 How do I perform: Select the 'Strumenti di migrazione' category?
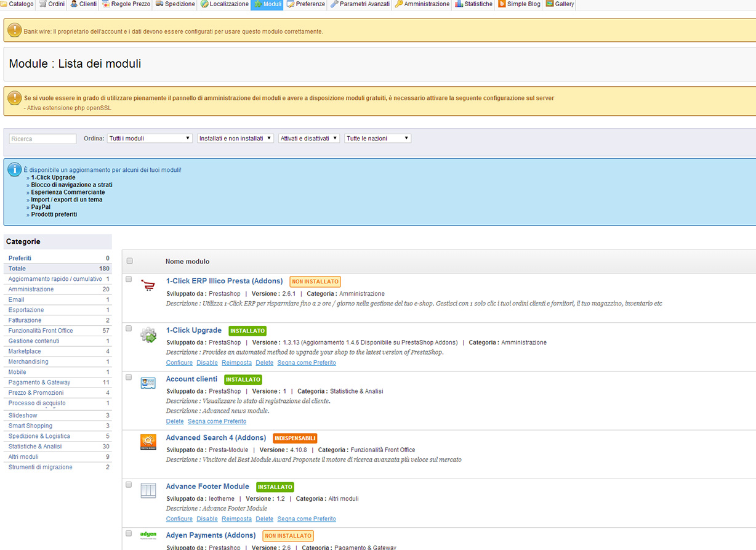pos(58,467)
